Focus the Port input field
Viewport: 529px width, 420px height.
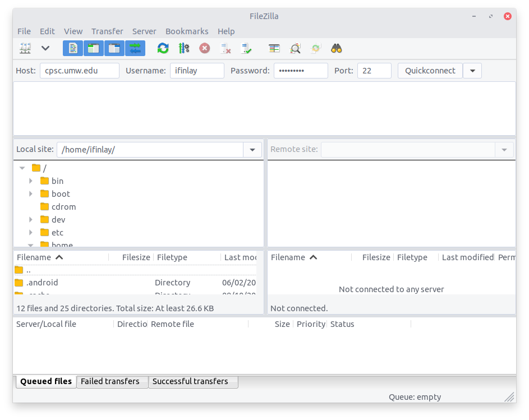pyautogui.click(x=375, y=71)
